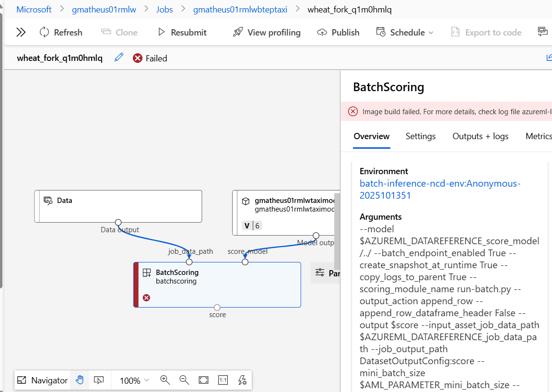Resubmit the pipeline job
Image resolution: width=552 pixels, height=392 pixels.
[182, 33]
